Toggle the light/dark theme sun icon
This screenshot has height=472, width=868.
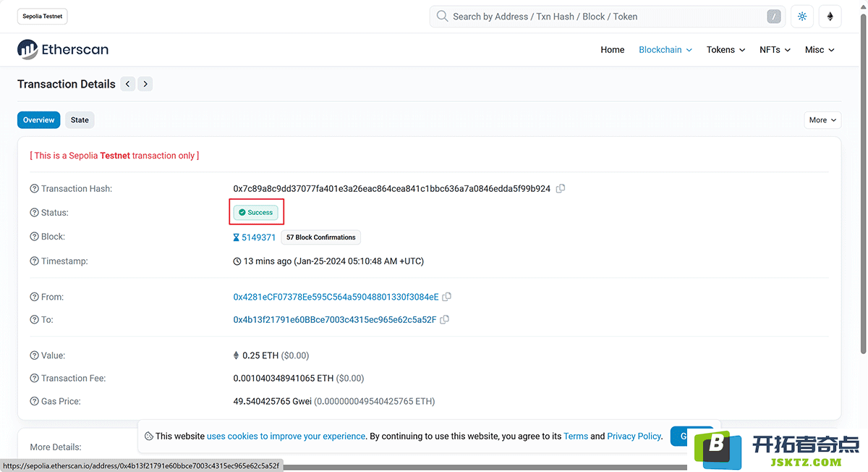802,17
